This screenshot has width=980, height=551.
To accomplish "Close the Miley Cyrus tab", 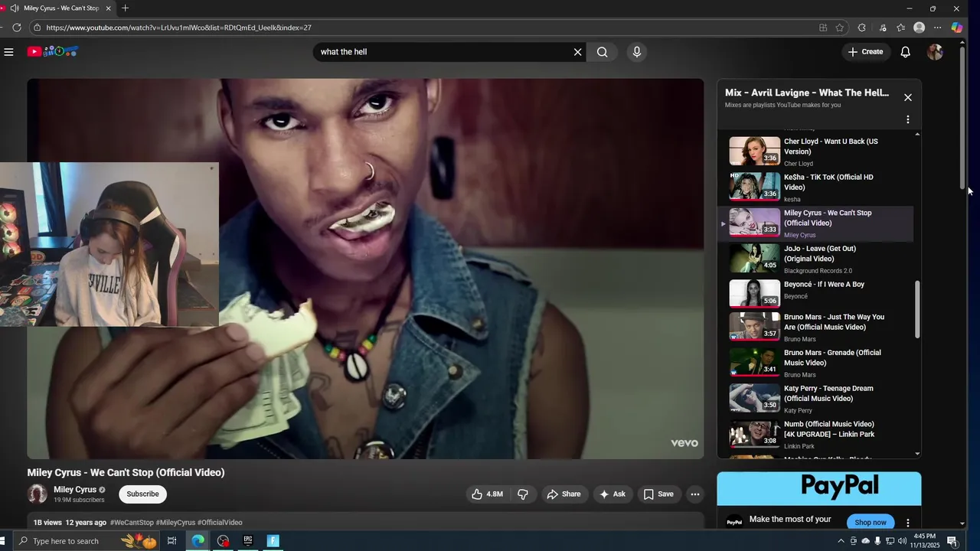I will coord(108,8).
